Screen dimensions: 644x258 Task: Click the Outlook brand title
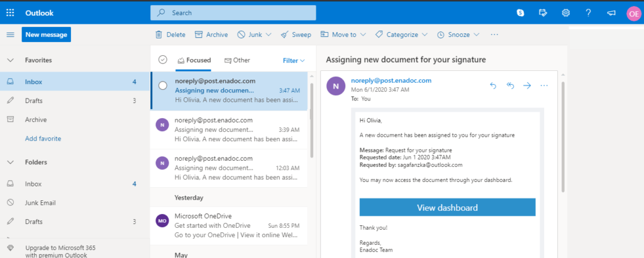tap(40, 13)
